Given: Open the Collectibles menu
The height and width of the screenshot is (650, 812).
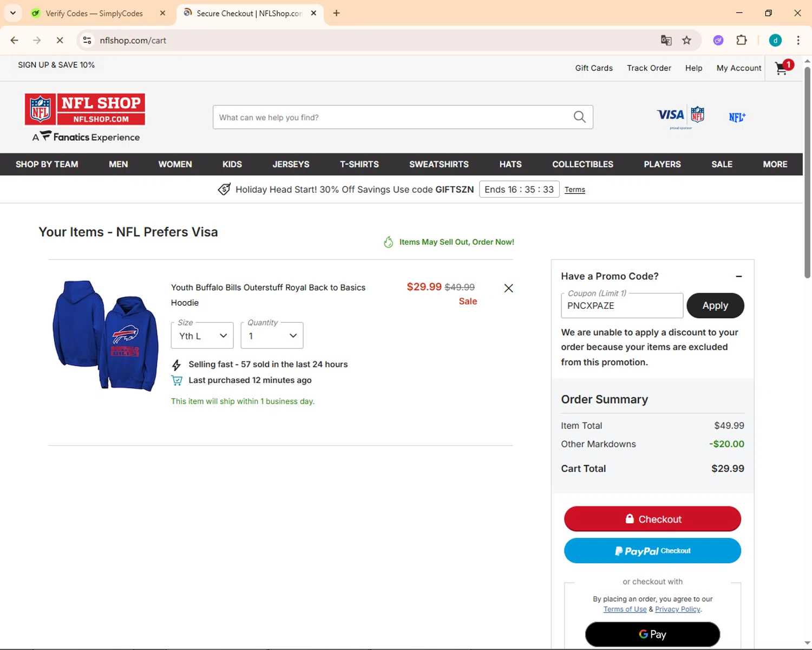Looking at the screenshot, I should (582, 164).
